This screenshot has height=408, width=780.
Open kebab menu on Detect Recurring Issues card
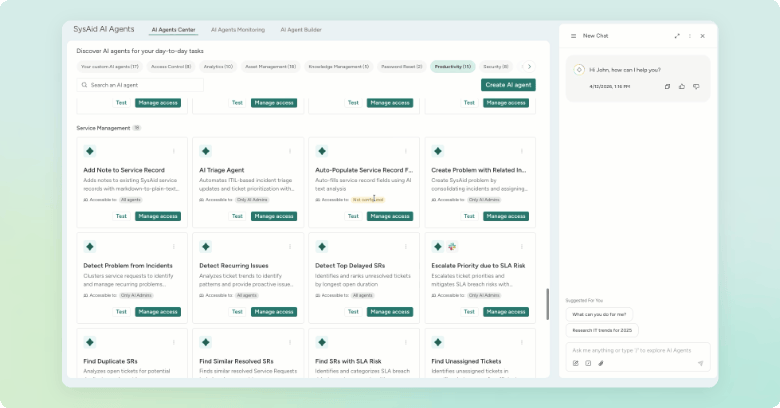pyautogui.click(x=290, y=246)
